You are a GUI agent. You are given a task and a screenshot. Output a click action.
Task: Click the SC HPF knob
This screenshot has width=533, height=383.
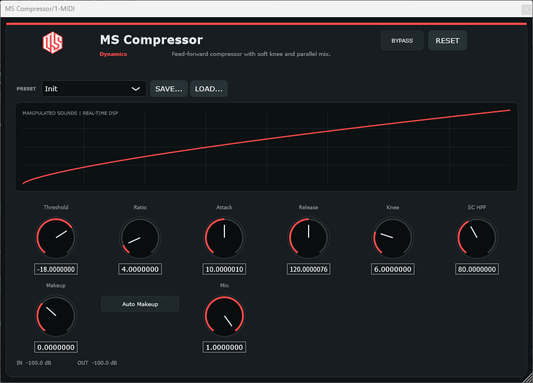tap(477, 238)
